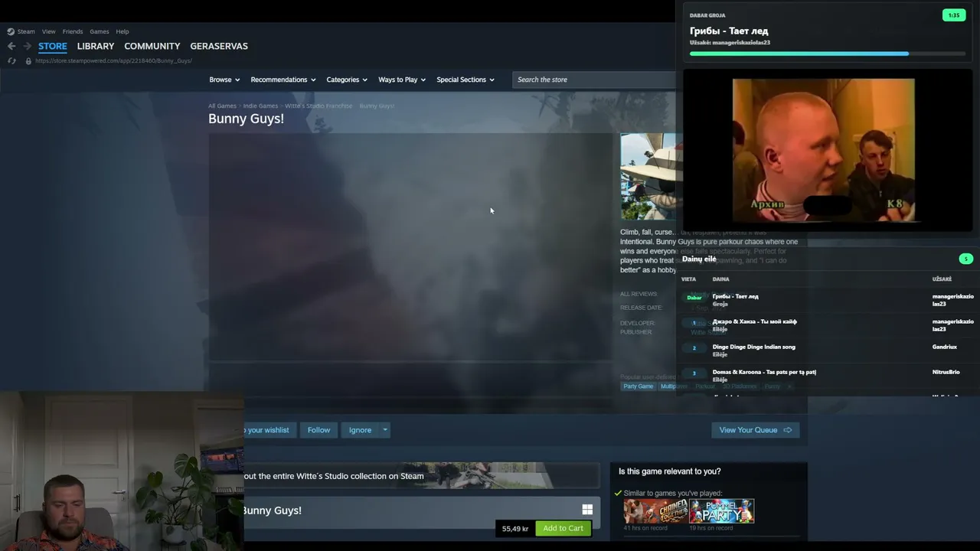Open the Steam menu
The height and width of the screenshot is (551, 980).
(26, 31)
